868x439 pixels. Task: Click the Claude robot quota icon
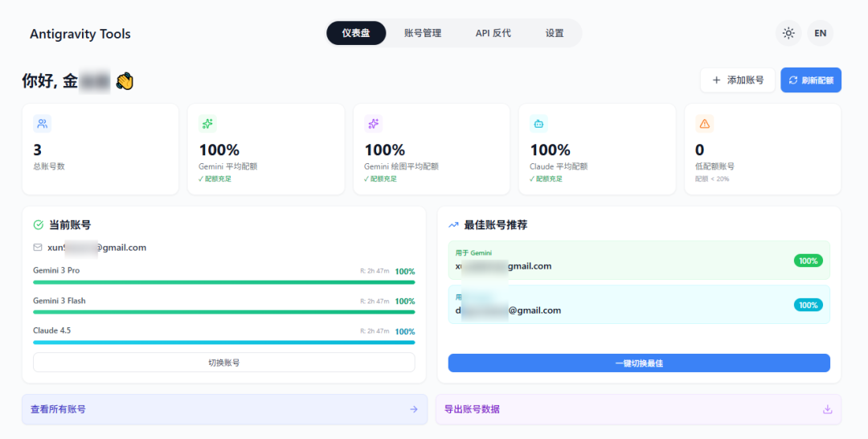click(x=538, y=124)
